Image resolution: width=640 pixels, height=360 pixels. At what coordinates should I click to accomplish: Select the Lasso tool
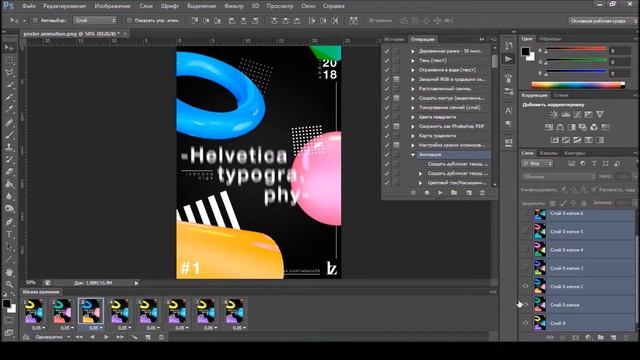[x=9, y=73]
